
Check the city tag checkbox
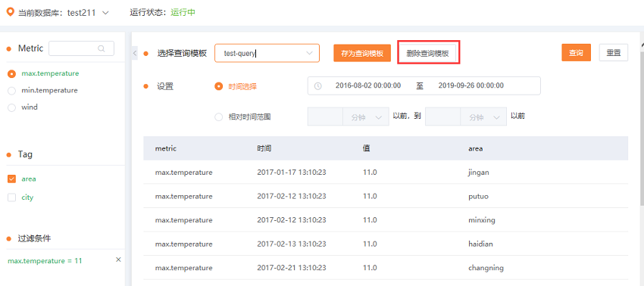[x=12, y=197]
